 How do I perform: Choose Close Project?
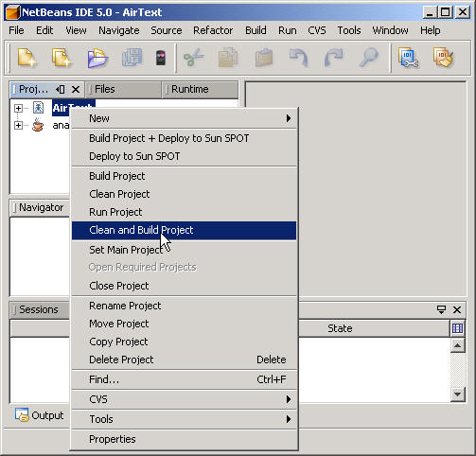(185, 286)
